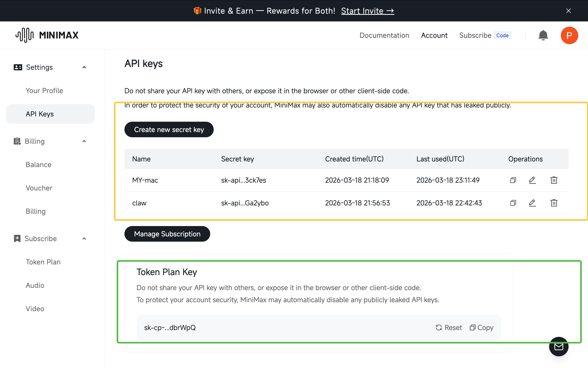Open the user avatar P menu
This screenshot has width=588, height=368.
569,35
